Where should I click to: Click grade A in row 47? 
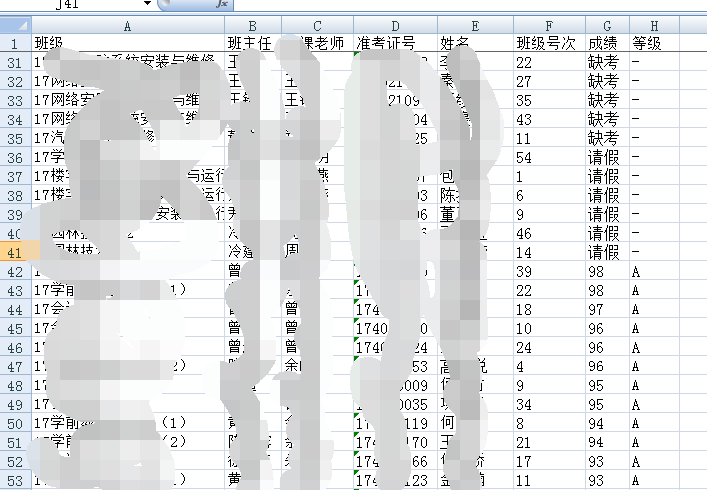[x=654, y=366]
